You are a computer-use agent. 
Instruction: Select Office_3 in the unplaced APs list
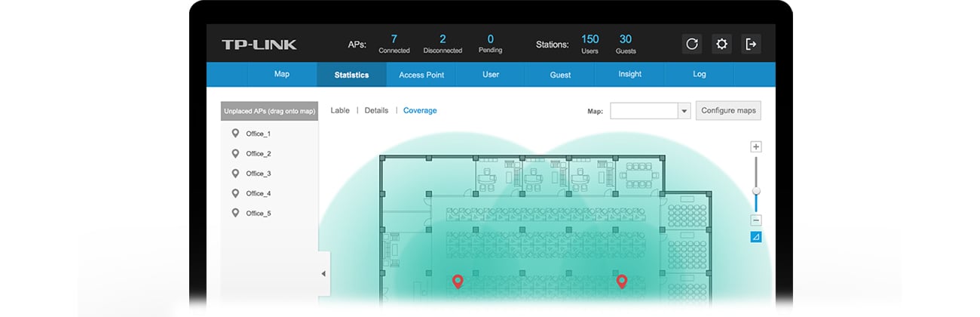pyautogui.click(x=258, y=174)
